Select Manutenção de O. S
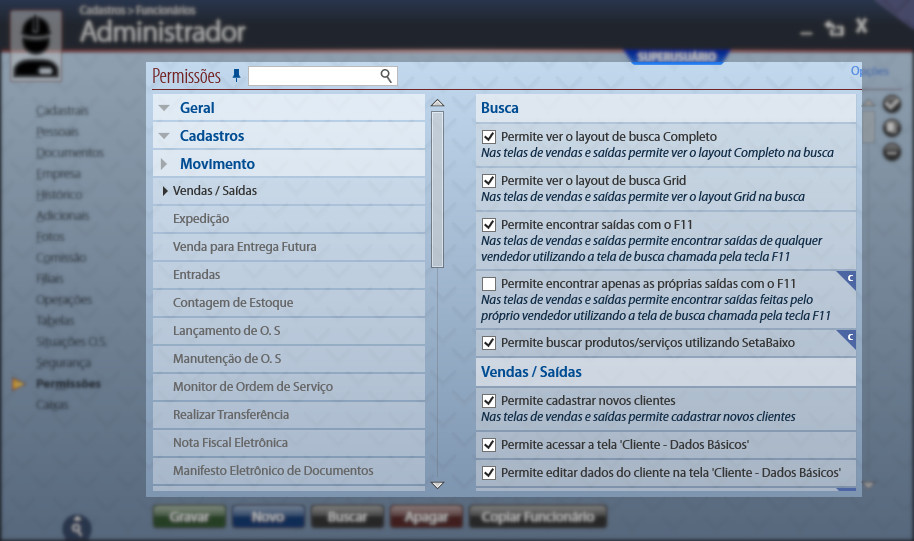This screenshot has width=914, height=541. pos(289,359)
